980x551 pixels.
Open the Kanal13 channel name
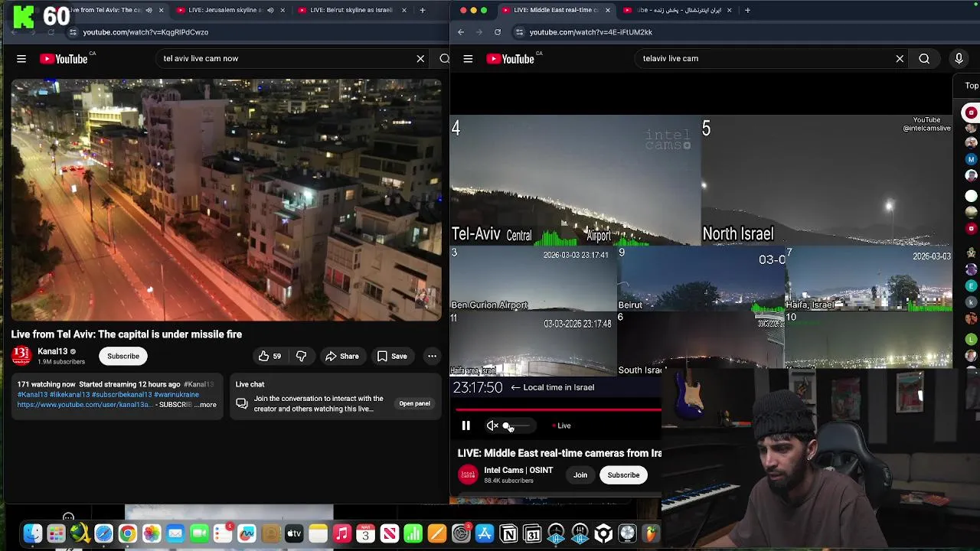click(53, 351)
